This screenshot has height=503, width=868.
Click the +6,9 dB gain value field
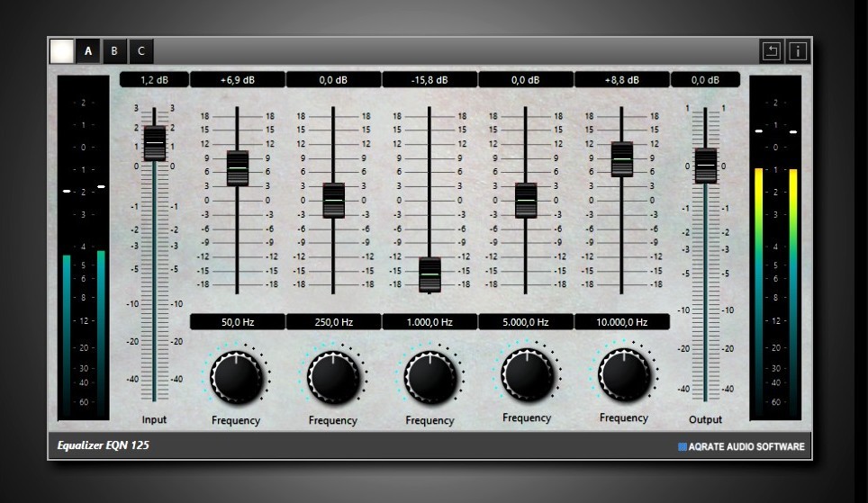pyautogui.click(x=238, y=80)
